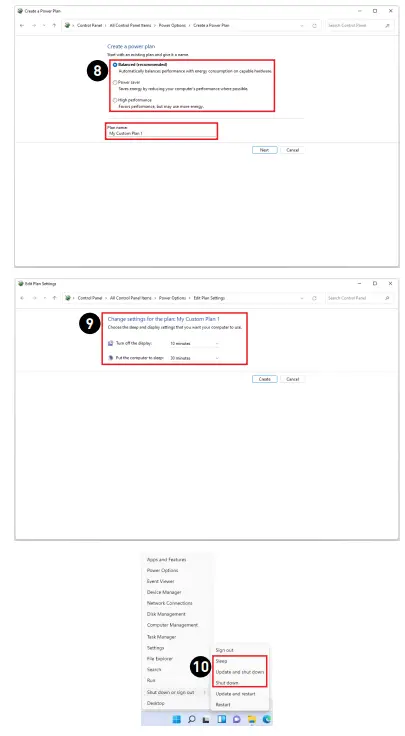Screen dimensions: 405x736
Task: Go back in Edit Plan Settings window
Action: pyautogui.click(x=22, y=298)
